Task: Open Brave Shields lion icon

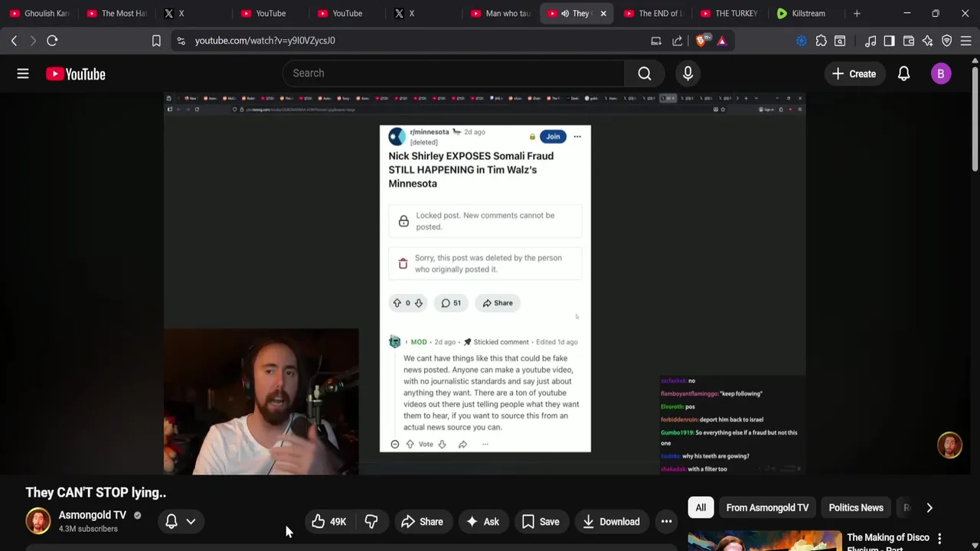Action: coord(701,41)
